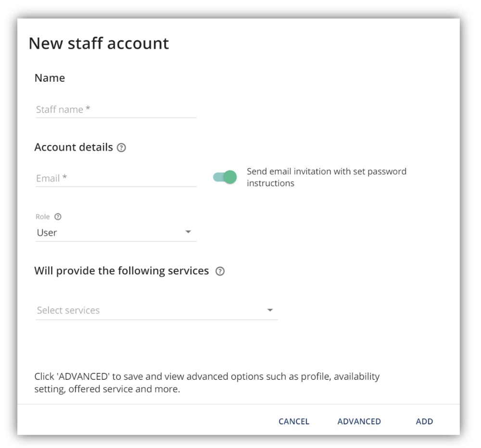Click ADVANCED to view more options
This screenshot has width=481, height=448.
pyautogui.click(x=359, y=422)
